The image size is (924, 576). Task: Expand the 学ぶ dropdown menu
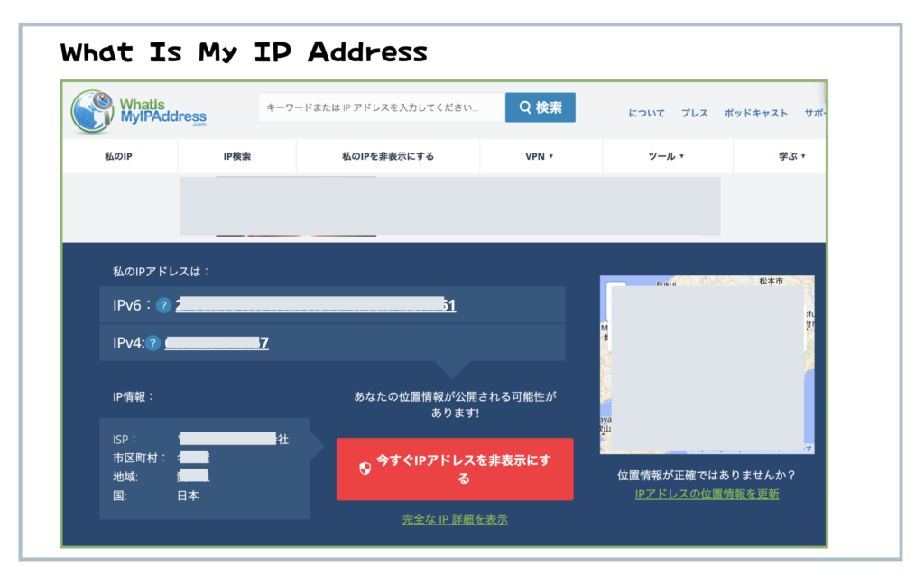pos(791,156)
